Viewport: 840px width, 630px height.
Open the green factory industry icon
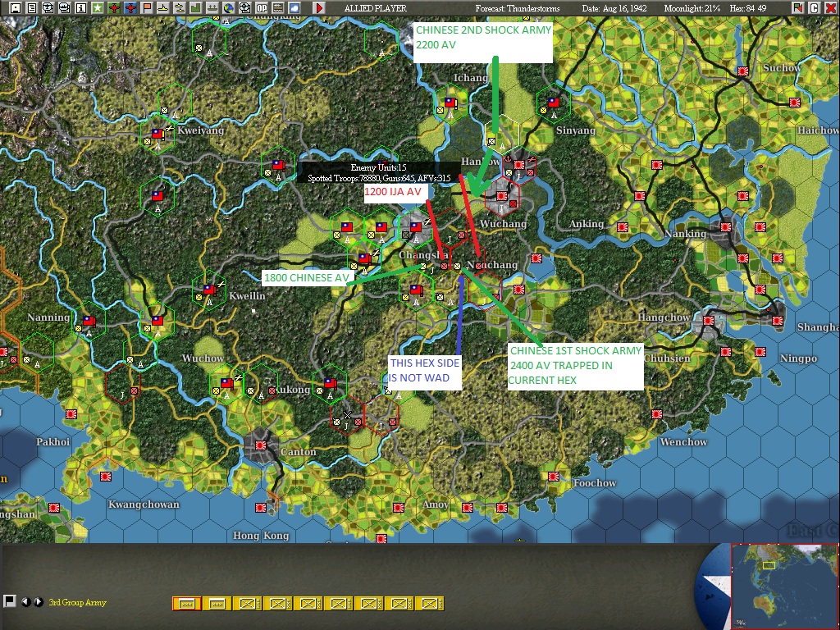(195, 8)
